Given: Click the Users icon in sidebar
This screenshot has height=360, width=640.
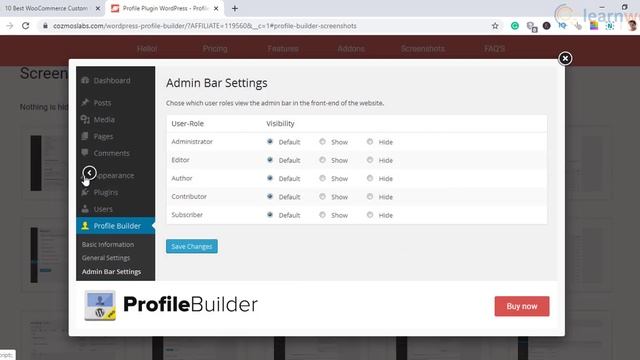Looking at the screenshot, I should [85, 209].
